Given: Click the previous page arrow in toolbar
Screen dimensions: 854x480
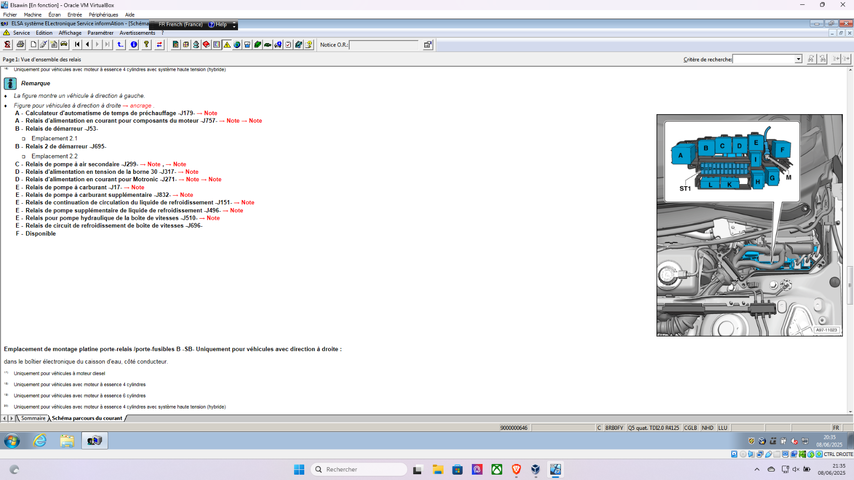Looking at the screenshot, I should point(88,45).
